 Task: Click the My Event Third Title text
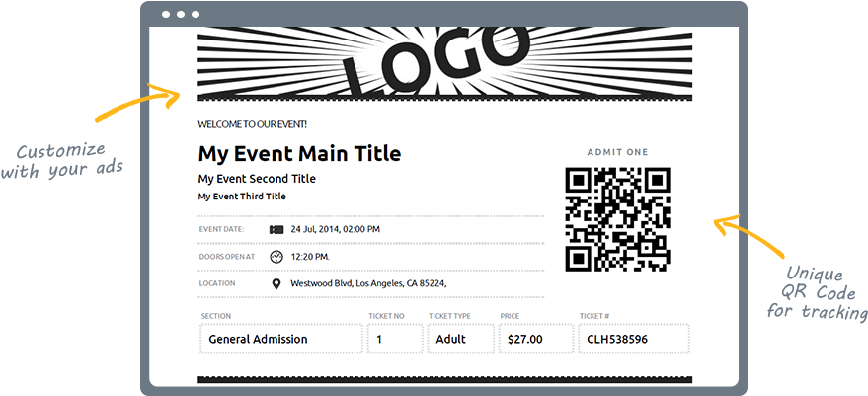point(242,197)
